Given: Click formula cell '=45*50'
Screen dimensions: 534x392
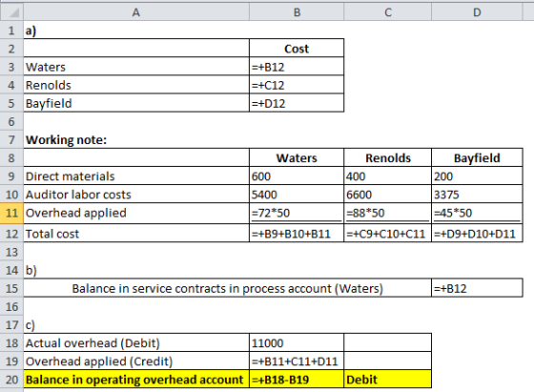Looking at the screenshot, I should pyautogui.click(x=477, y=213).
